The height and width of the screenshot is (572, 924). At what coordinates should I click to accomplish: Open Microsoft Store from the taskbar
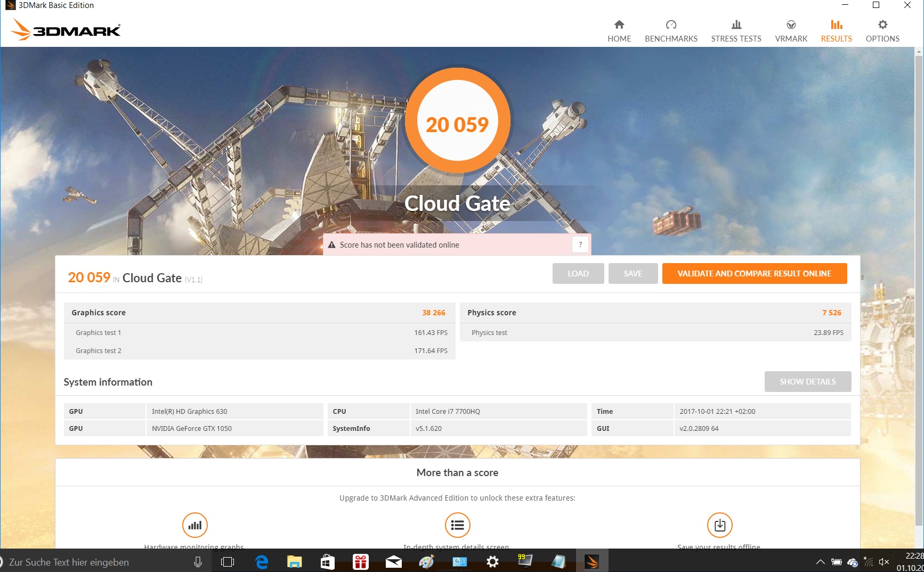coord(328,562)
